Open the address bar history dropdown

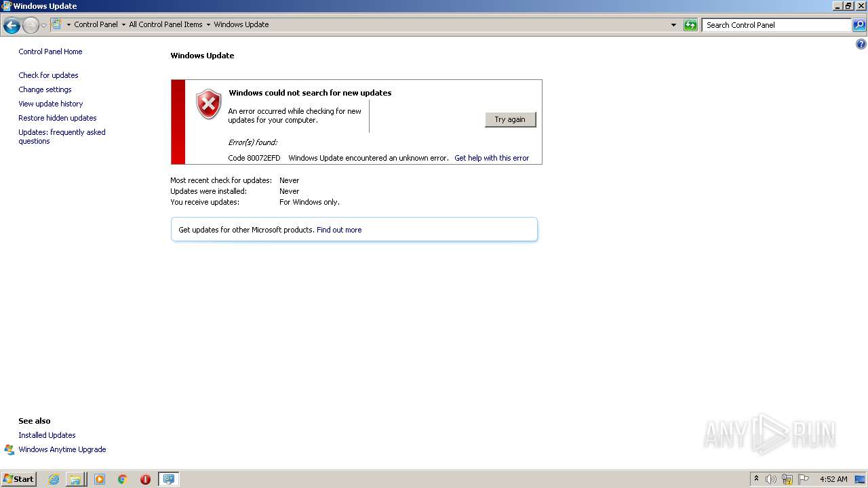(x=673, y=25)
